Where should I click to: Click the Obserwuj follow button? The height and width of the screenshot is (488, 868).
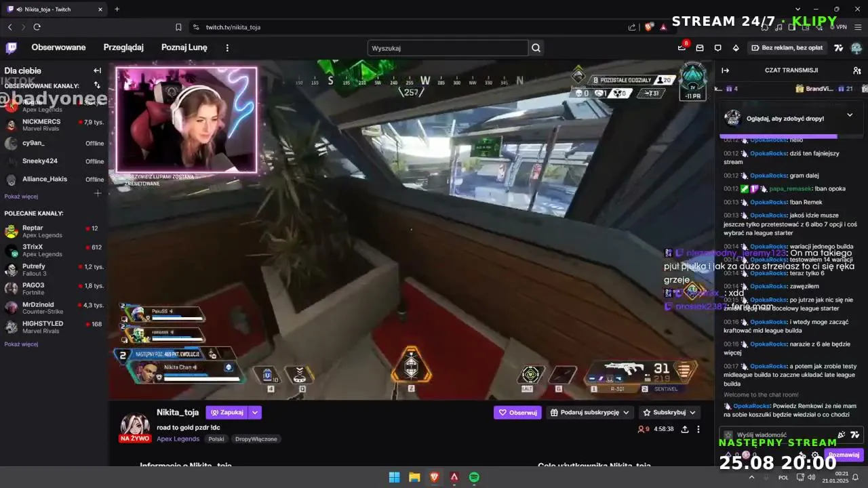517,412
